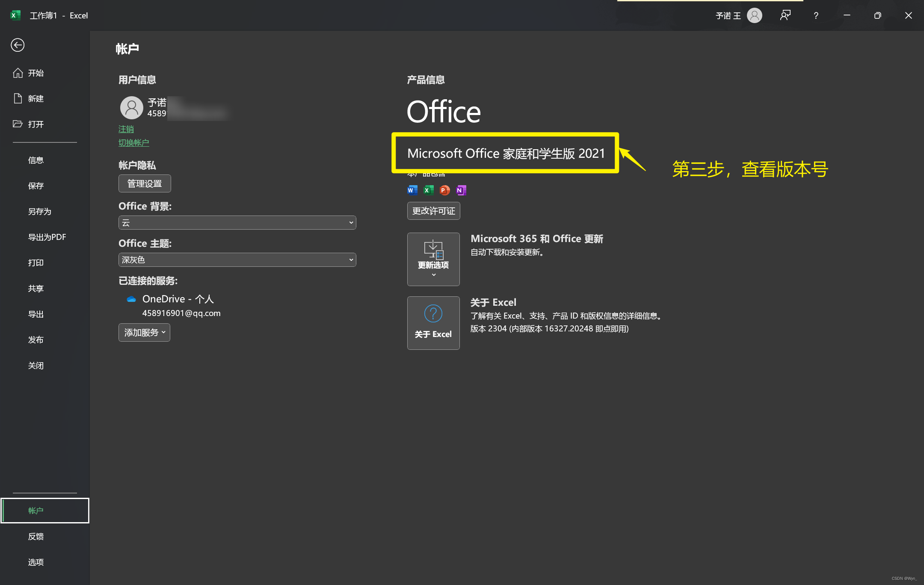The height and width of the screenshot is (585, 924).
Task: Click the Word app icon under product info
Action: [412, 190]
